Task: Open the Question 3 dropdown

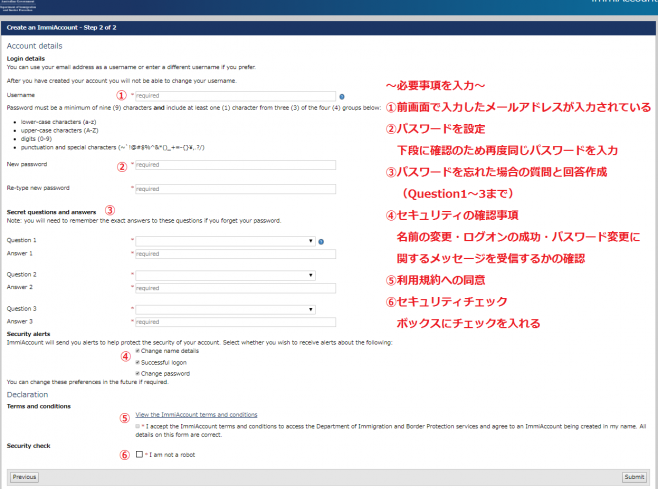Action: pos(226,309)
